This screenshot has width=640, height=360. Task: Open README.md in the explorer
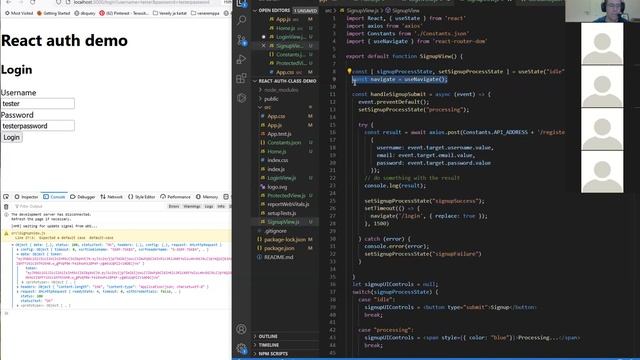click(278, 257)
